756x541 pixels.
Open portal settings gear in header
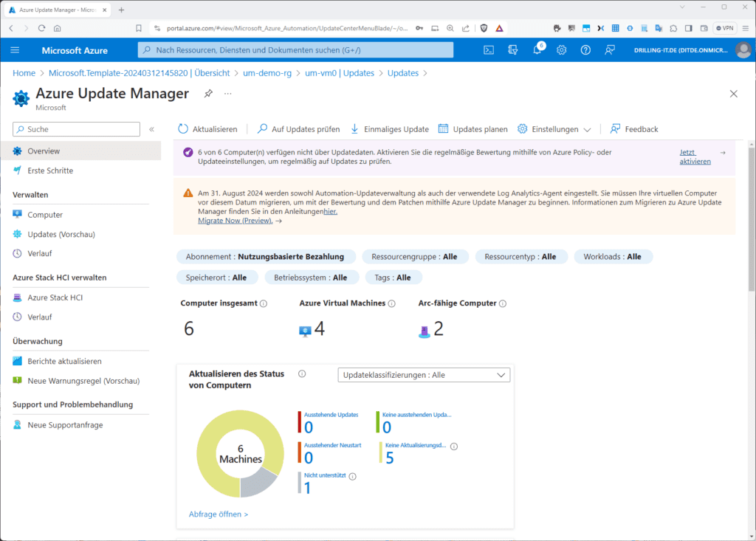[x=561, y=50]
